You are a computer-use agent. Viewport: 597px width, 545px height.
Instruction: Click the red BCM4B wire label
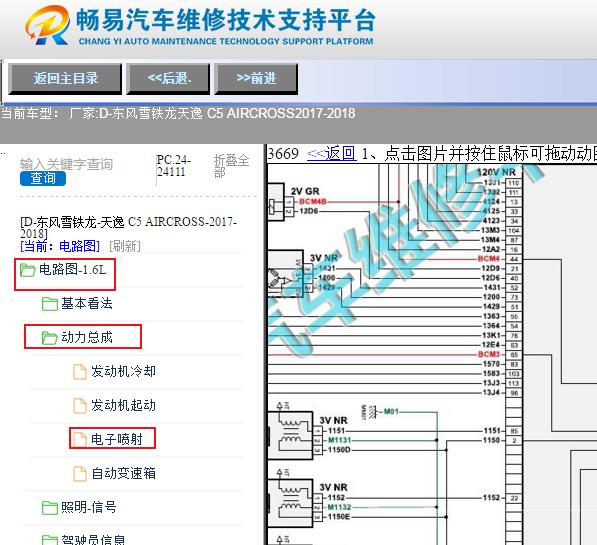coord(313,201)
